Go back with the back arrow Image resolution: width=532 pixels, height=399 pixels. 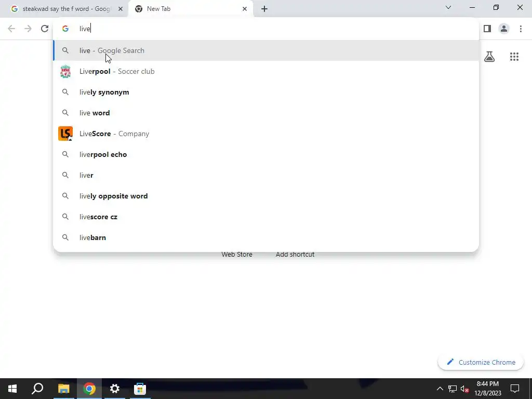11,29
